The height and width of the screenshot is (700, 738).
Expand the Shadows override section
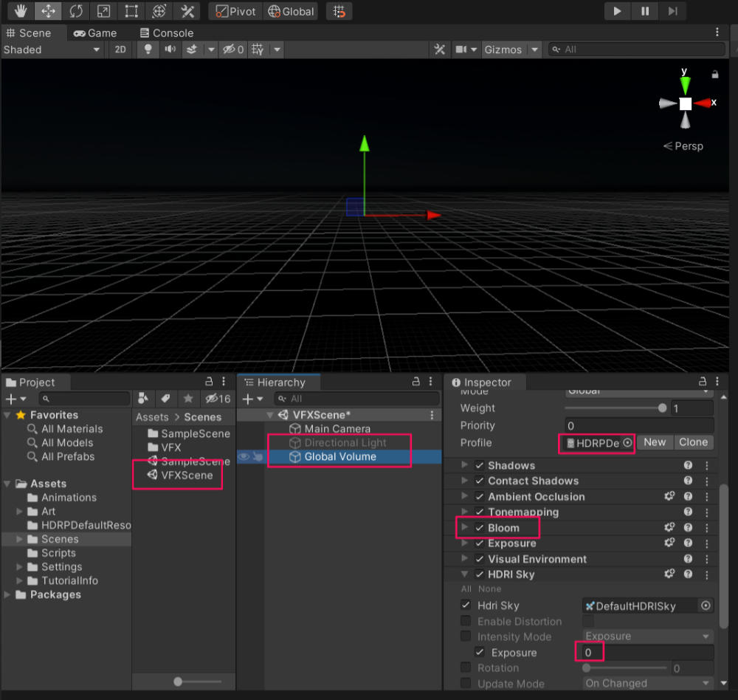[464, 465]
